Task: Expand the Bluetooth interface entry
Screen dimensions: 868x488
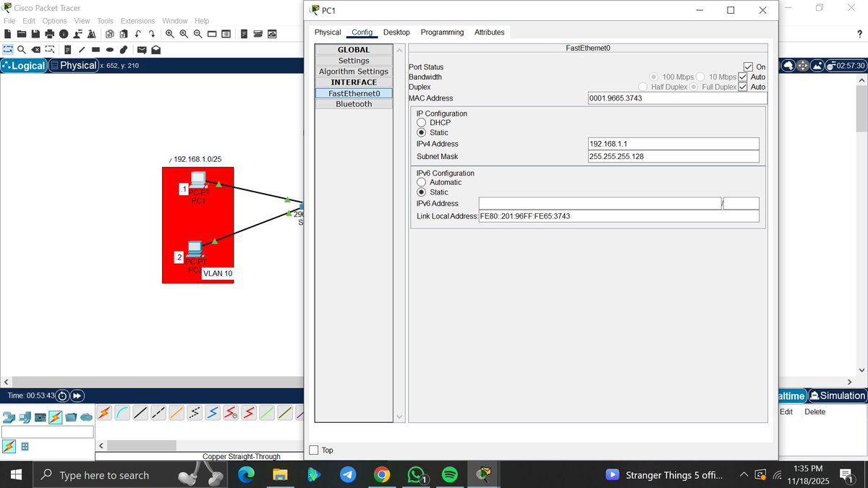Action: point(353,103)
